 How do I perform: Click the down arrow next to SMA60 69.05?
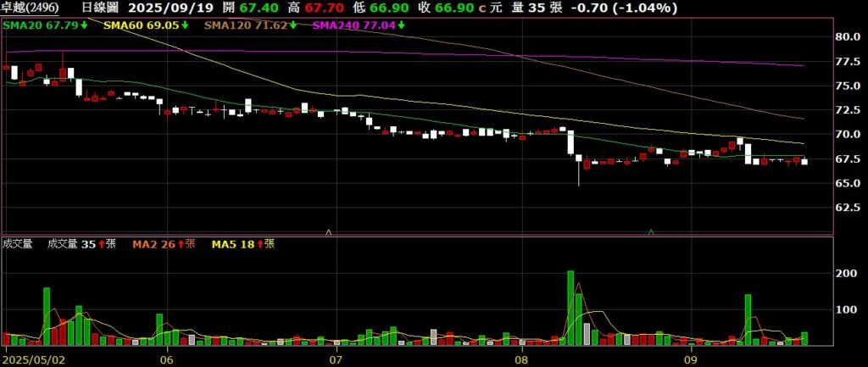185,26
